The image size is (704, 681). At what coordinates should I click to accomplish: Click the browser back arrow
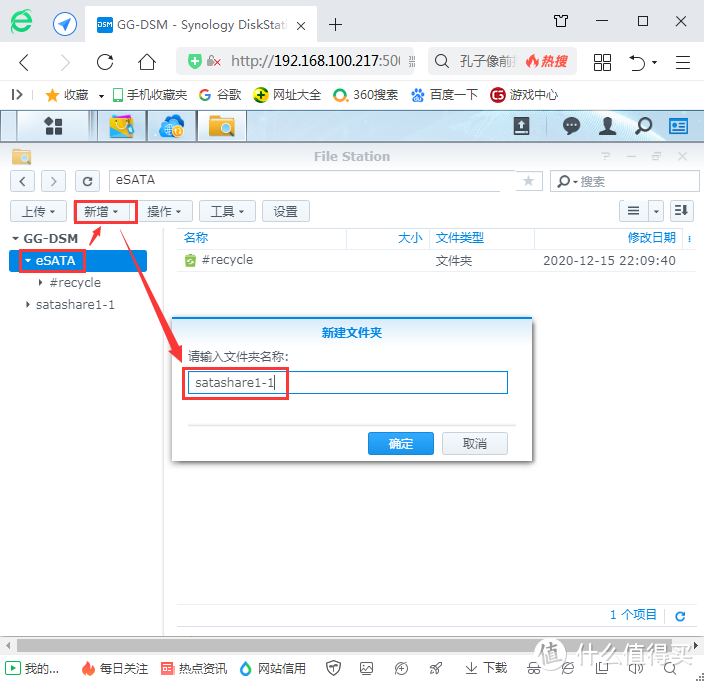click(x=24, y=62)
